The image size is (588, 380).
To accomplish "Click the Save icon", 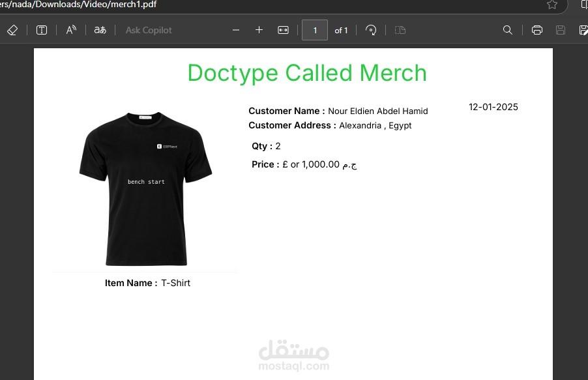I will (x=561, y=30).
